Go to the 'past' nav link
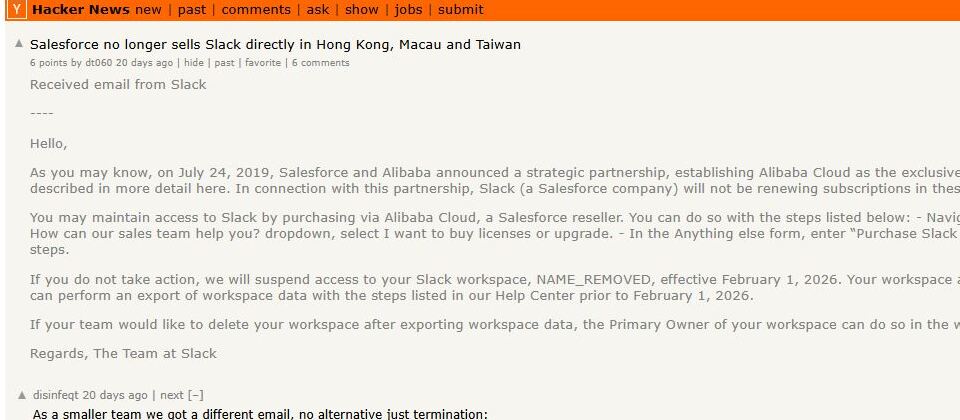 (x=192, y=10)
